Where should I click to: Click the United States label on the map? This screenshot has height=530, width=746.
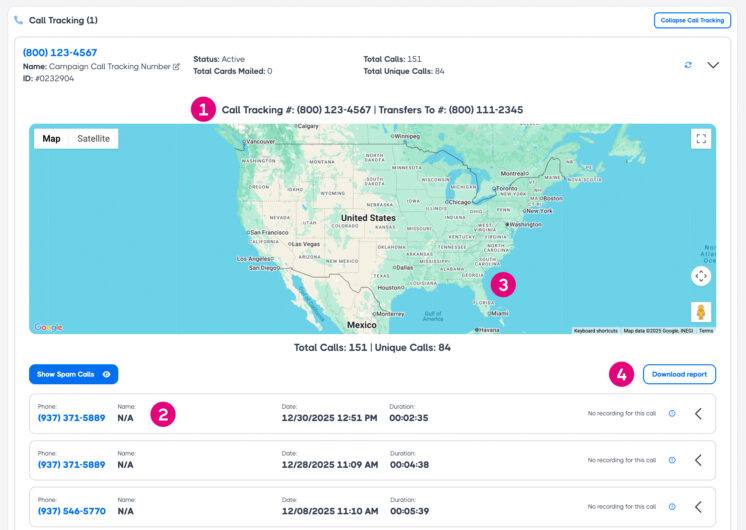coord(368,218)
